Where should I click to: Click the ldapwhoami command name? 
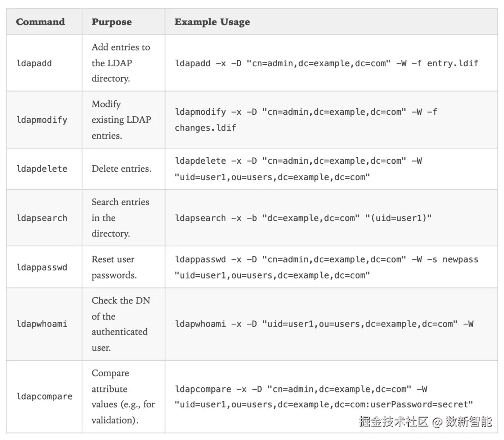[42, 324]
